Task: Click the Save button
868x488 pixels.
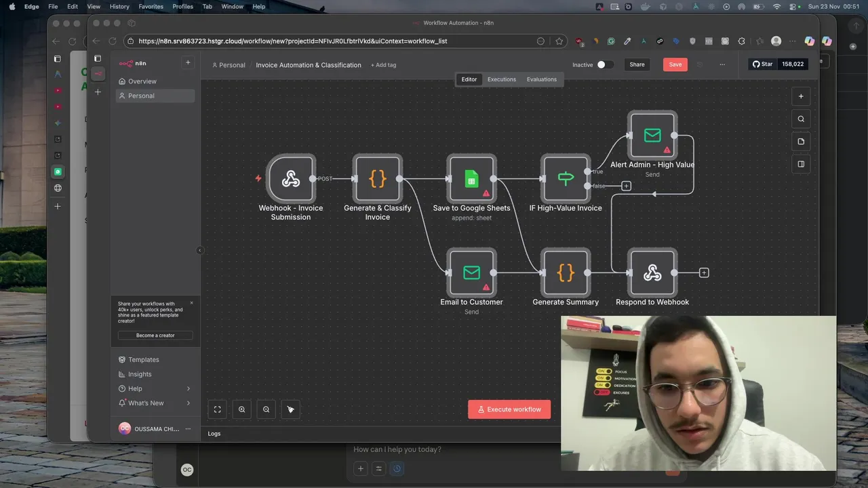Action: 675,64
